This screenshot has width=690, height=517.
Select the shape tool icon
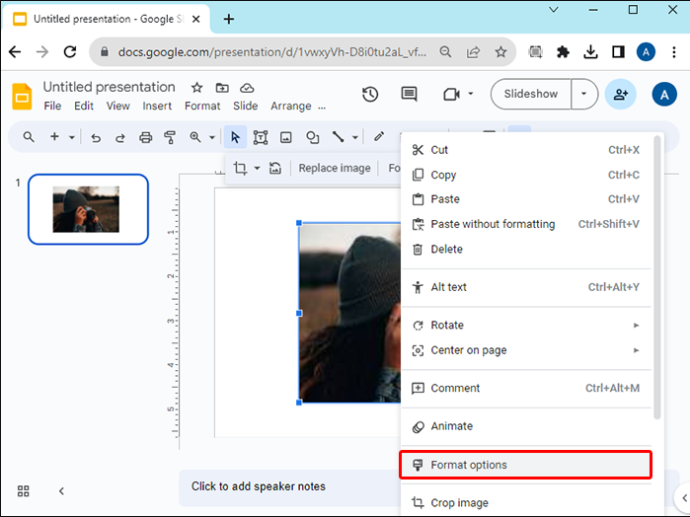pos(312,137)
